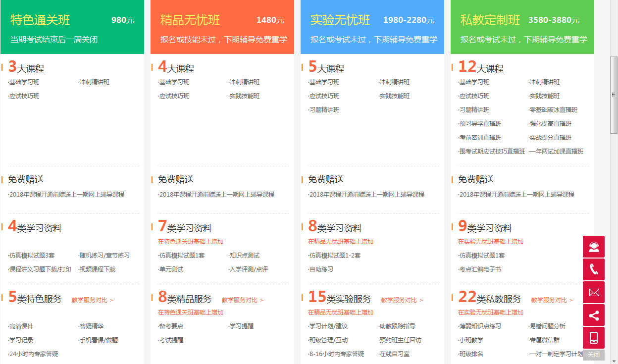Click the phone contact icon in sidebar
Viewport: 618px width, 364px height.
tap(593, 269)
